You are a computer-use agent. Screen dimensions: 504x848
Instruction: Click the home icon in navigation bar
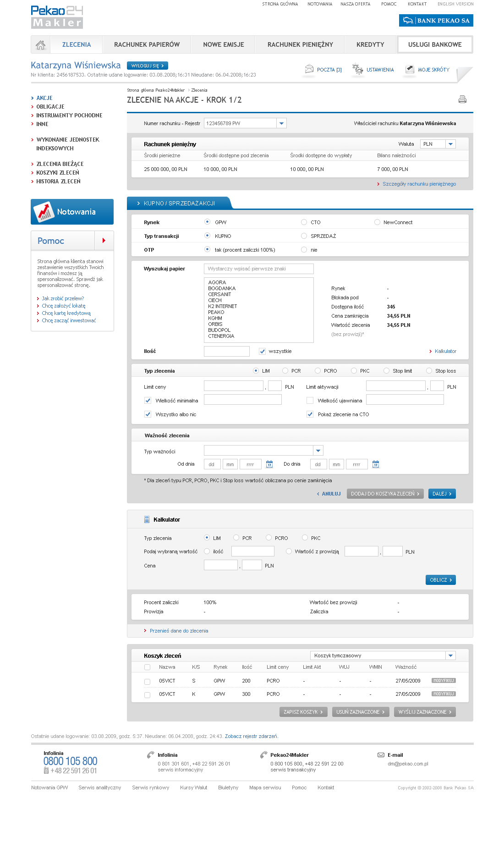coord(41,44)
